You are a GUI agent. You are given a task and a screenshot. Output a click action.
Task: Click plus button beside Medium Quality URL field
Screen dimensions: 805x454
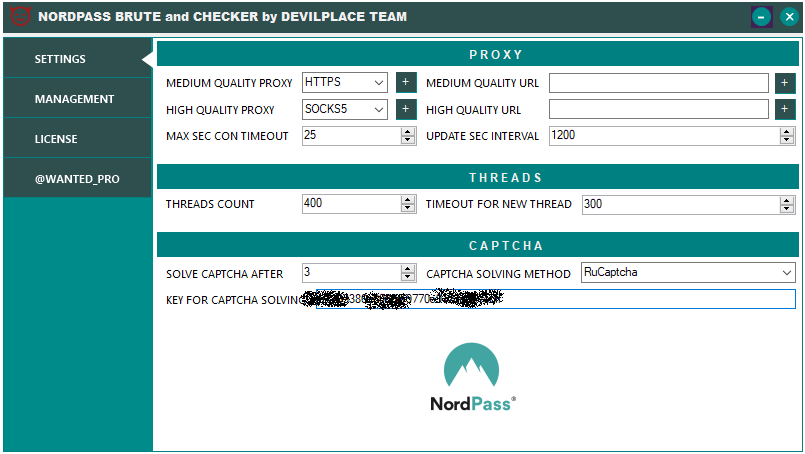point(785,83)
